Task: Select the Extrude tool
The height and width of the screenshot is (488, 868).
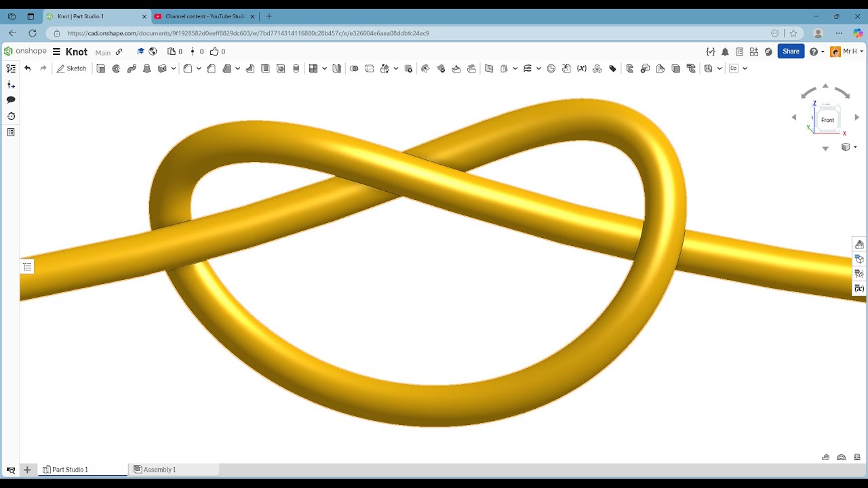Action: coord(101,68)
